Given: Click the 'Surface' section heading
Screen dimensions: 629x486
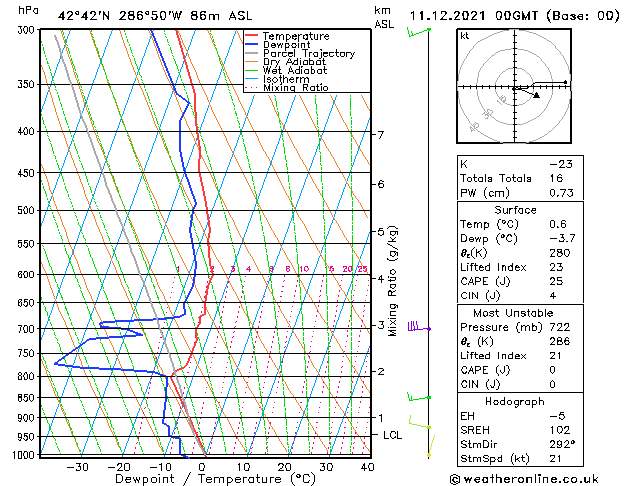Looking at the screenshot, I should point(515,210).
